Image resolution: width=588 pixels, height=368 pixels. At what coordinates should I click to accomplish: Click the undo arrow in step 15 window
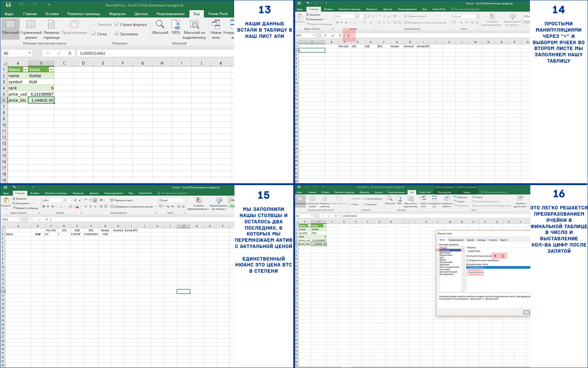tap(14, 187)
